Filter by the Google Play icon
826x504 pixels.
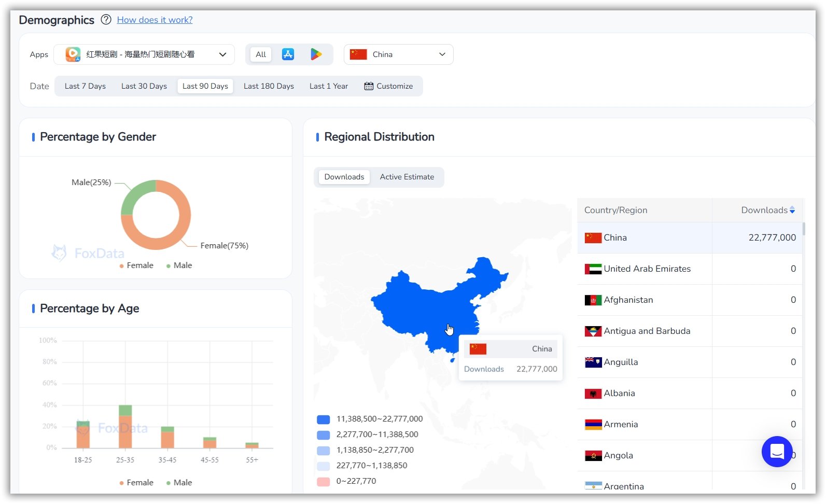[x=316, y=54]
